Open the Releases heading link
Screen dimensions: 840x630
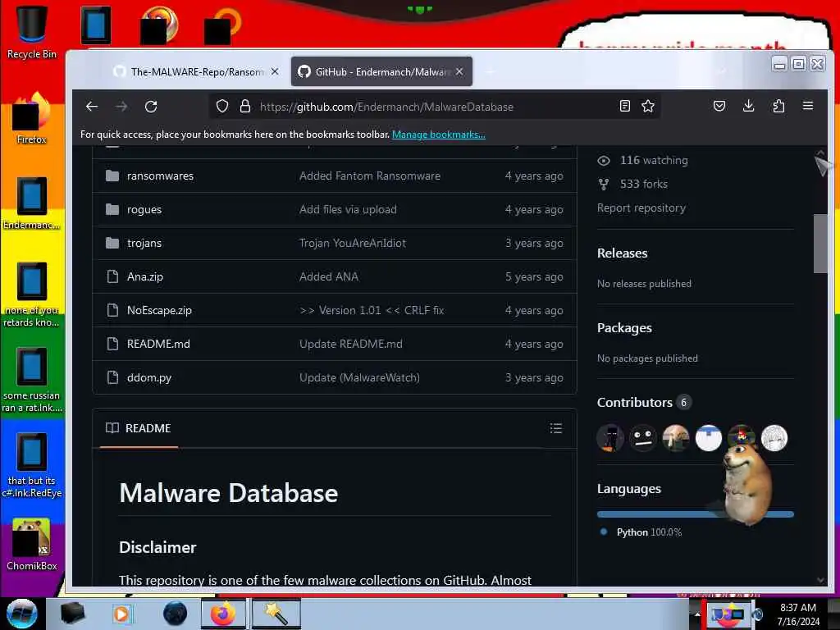point(622,253)
